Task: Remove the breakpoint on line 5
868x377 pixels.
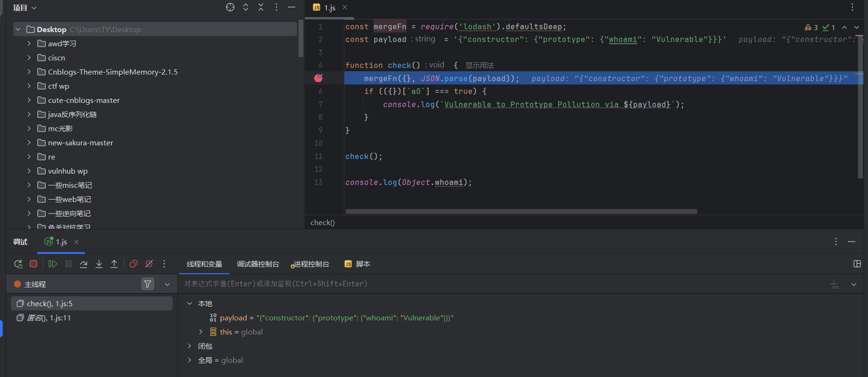Action: click(318, 78)
